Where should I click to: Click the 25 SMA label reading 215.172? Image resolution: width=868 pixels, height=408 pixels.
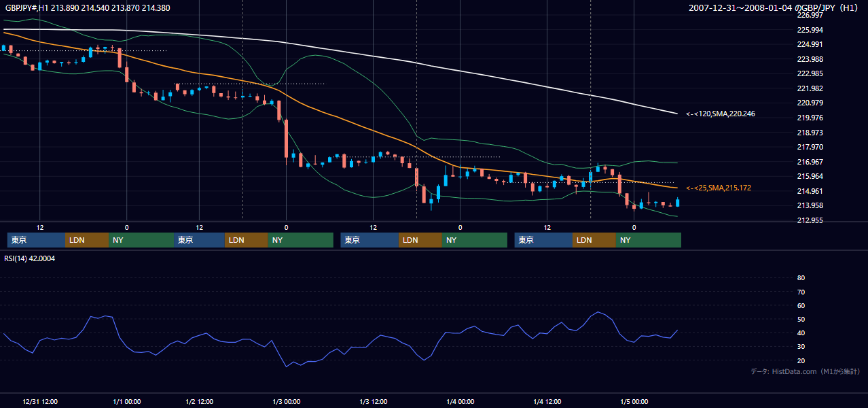[x=719, y=188]
